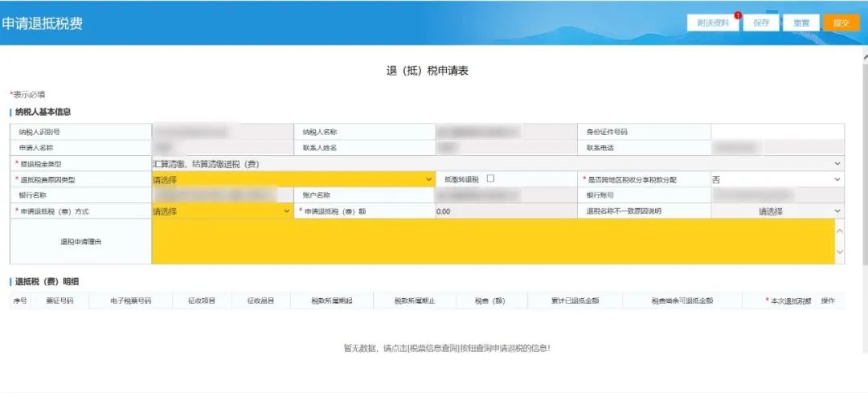Click the 退抵税(费)明细 section heading
868x393 pixels.
coord(47,281)
